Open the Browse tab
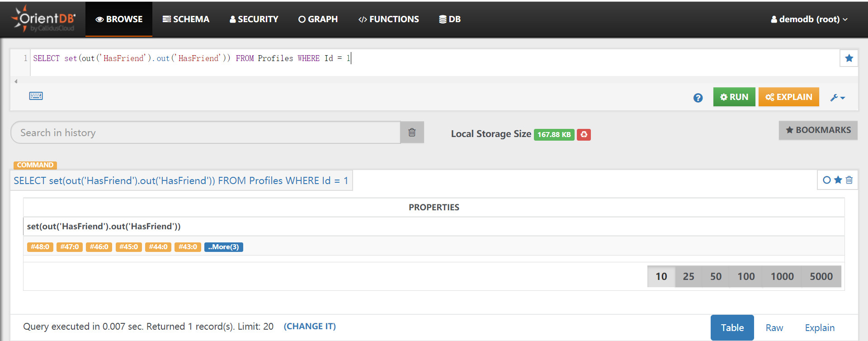The image size is (868, 341). point(119,19)
